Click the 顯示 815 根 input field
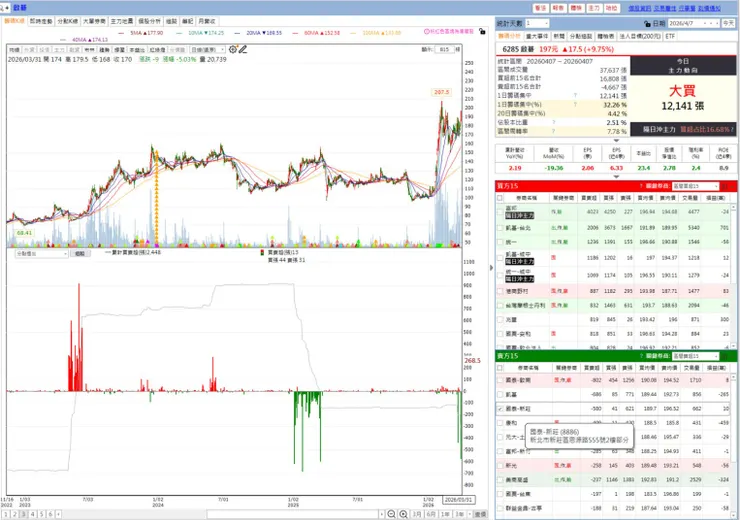 pyautogui.click(x=445, y=49)
